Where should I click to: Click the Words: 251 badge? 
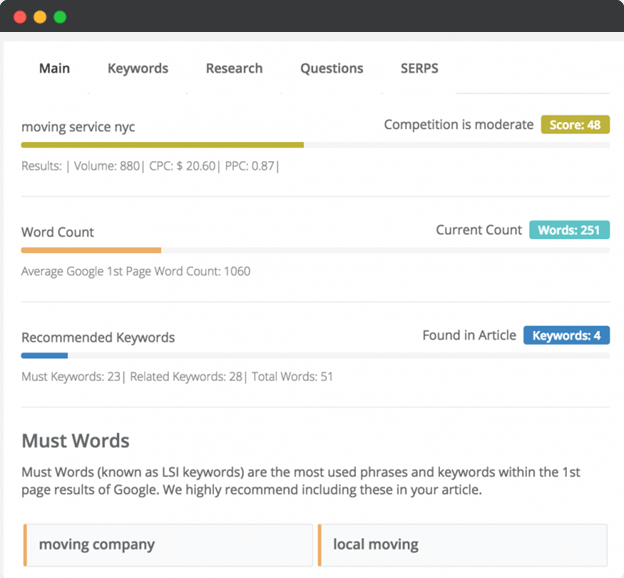(569, 230)
